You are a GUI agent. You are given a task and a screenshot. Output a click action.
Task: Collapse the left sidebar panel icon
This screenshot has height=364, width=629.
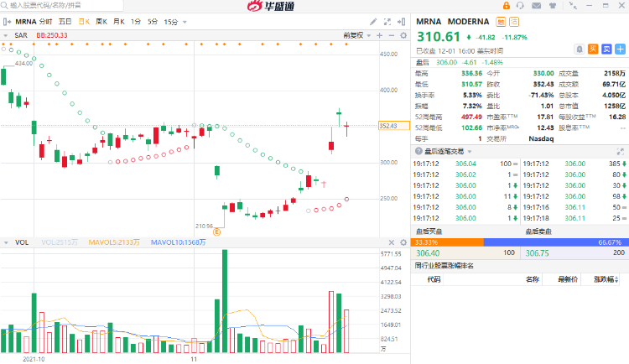click(7, 22)
